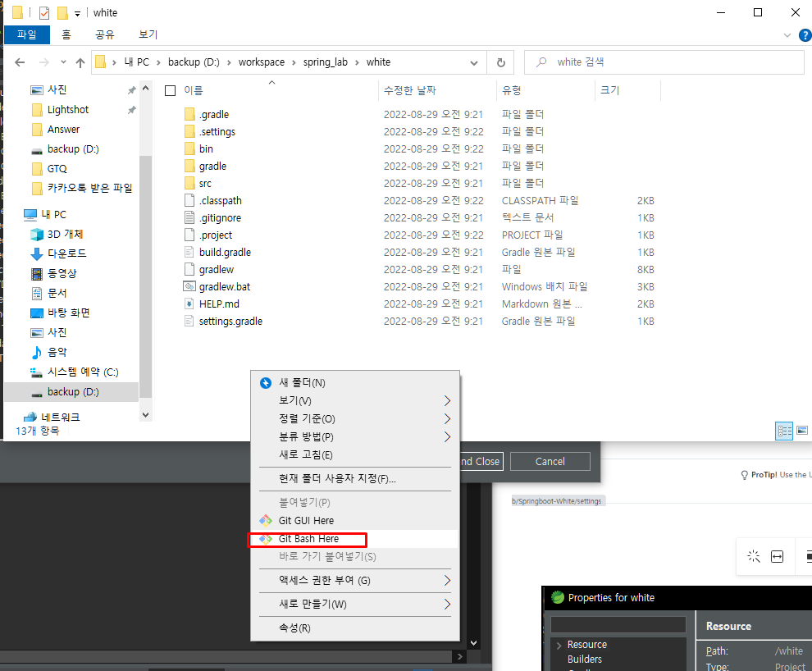Go back with the back arrow
The height and width of the screenshot is (671, 812).
click(20, 62)
